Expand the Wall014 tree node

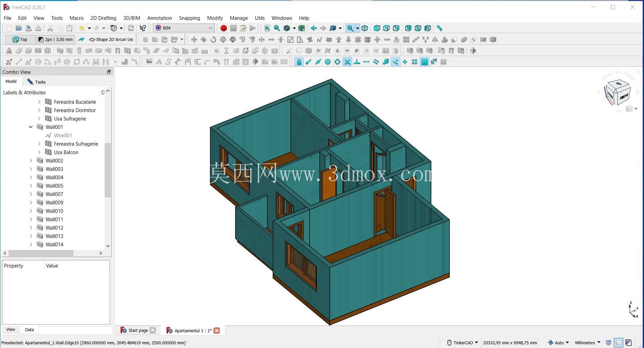pyautogui.click(x=31, y=244)
